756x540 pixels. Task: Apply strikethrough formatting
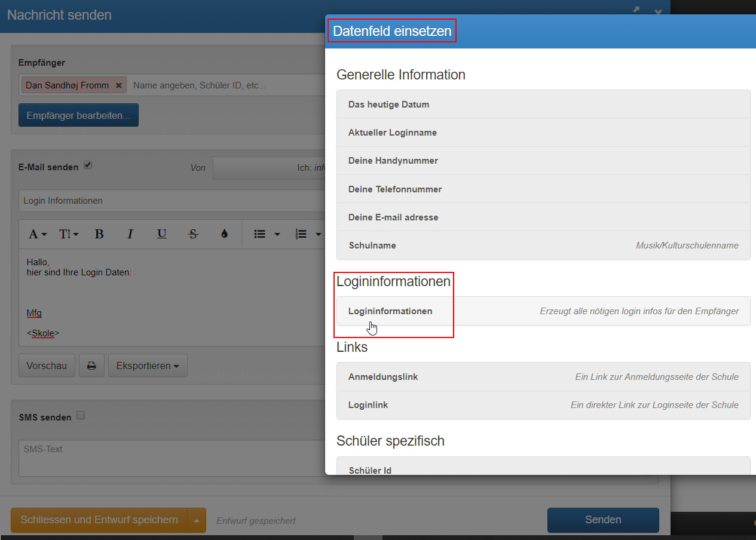coord(192,234)
